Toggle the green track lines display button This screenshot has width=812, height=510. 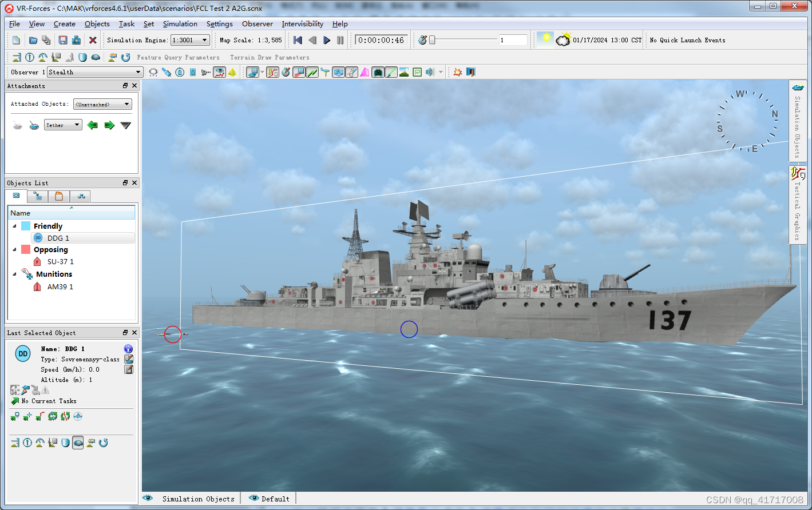pos(312,72)
